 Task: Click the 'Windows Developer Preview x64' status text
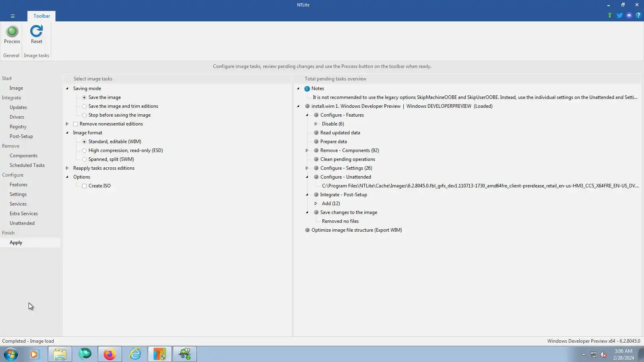pos(594,341)
